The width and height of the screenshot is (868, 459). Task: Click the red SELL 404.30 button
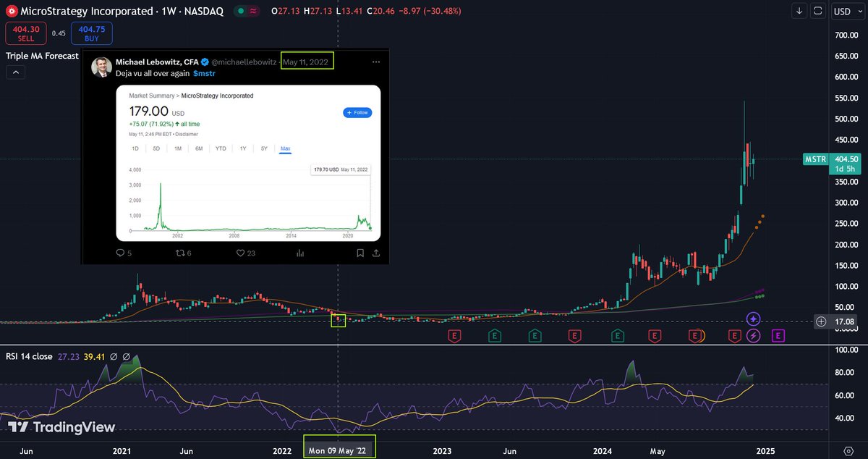point(26,33)
